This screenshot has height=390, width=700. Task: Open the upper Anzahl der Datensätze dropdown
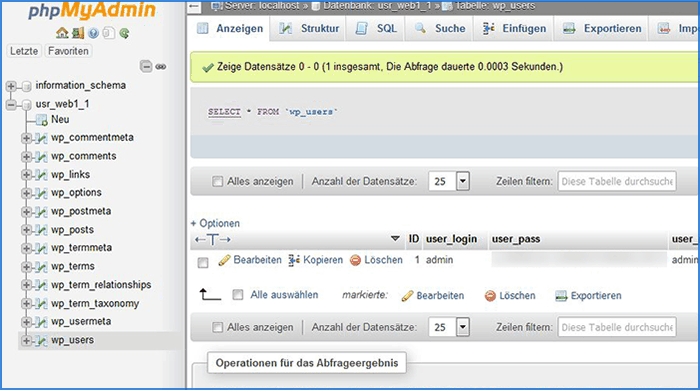pos(449,181)
